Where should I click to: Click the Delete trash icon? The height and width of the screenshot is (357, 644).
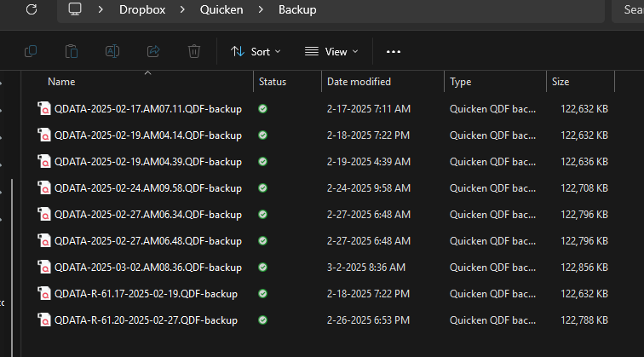pyautogui.click(x=194, y=51)
